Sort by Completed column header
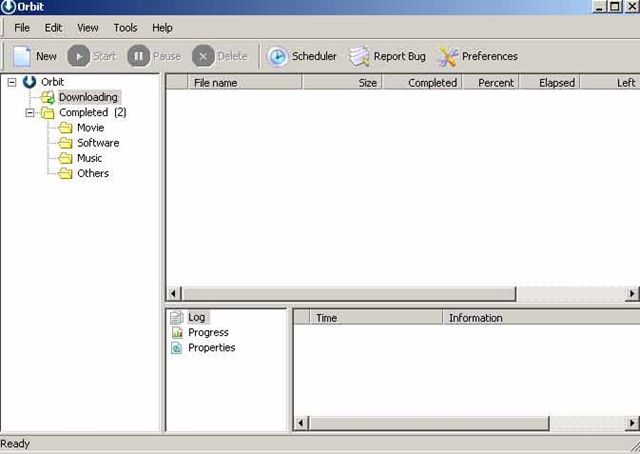Screen dimensions: 640x454 tap(422, 83)
